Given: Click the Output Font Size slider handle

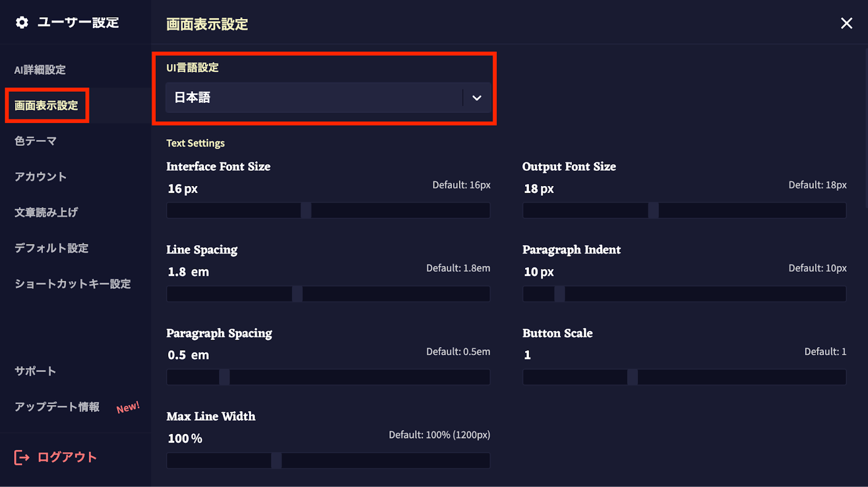Looking at the screenshot, I should (x=653, y=210).
